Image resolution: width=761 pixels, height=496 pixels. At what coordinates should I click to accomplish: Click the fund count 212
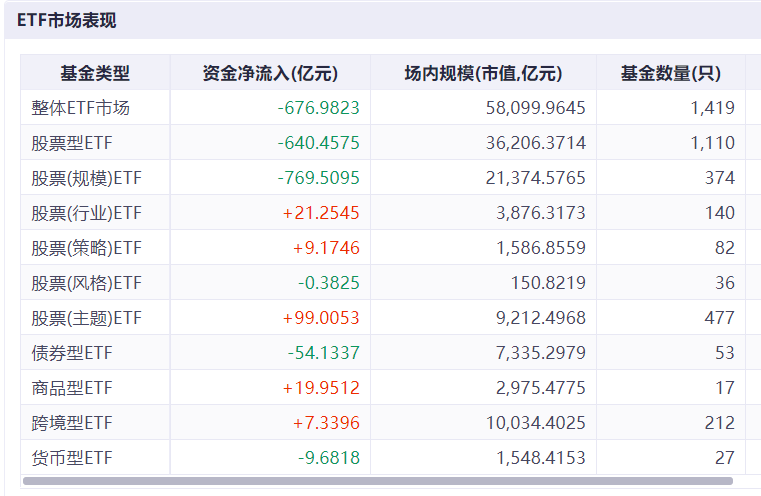(720, 423)
